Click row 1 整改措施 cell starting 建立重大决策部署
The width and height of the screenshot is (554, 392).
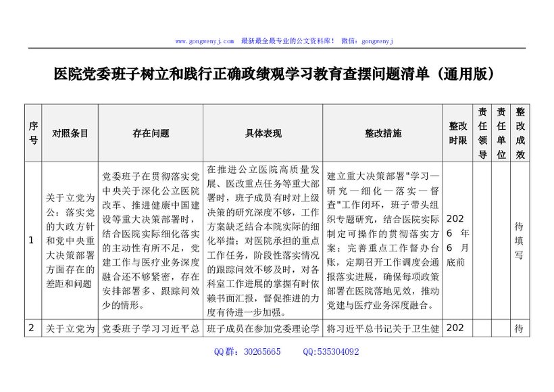(382, 240)
